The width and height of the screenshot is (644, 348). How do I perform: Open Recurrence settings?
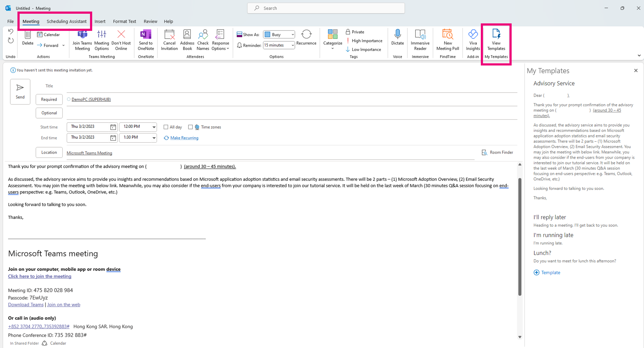pos(306,37)
